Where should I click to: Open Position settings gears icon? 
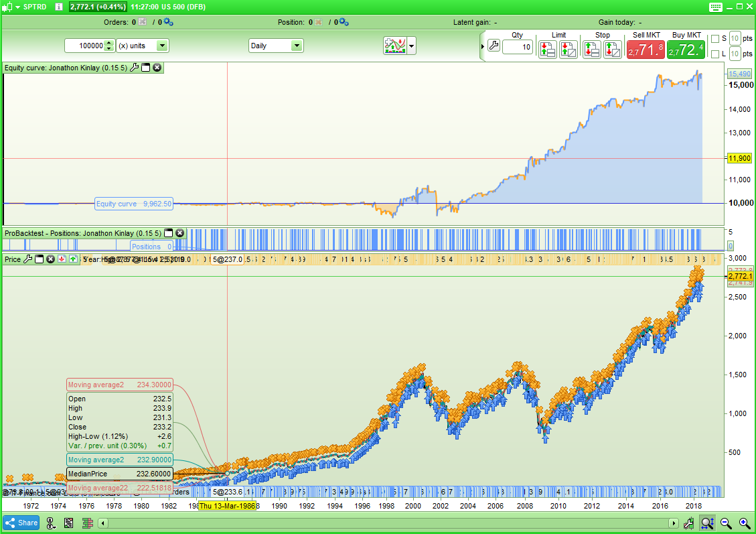pos(344,21)
